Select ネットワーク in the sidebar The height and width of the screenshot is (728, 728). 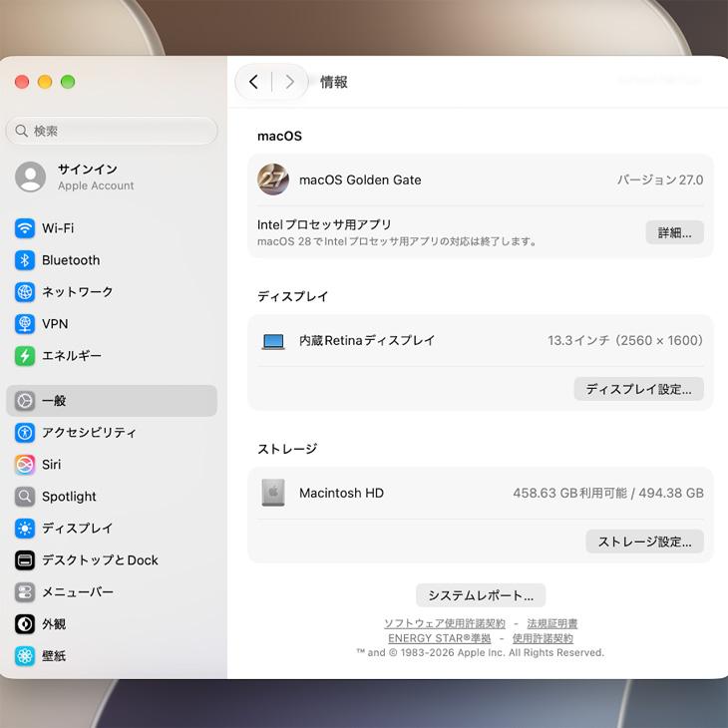click(112, 292)
